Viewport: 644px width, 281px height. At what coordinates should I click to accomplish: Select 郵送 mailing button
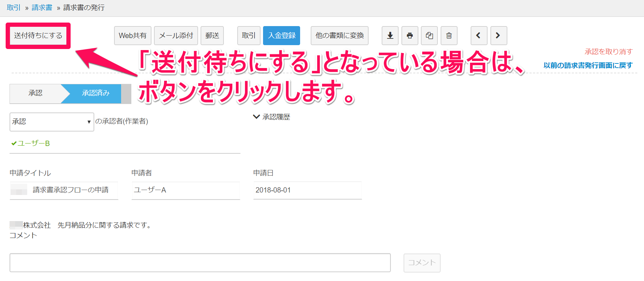click(212, 36)
